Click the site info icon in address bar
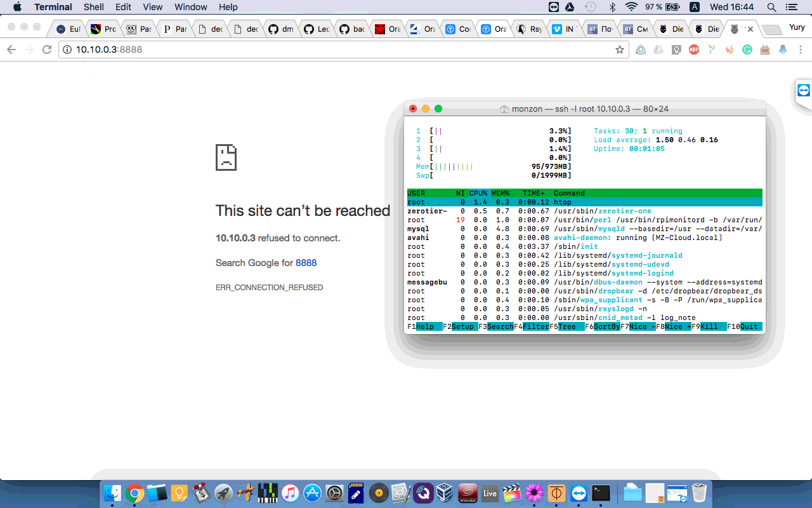Viewport: 812px width, 508px height. click(x=67, y=50)
